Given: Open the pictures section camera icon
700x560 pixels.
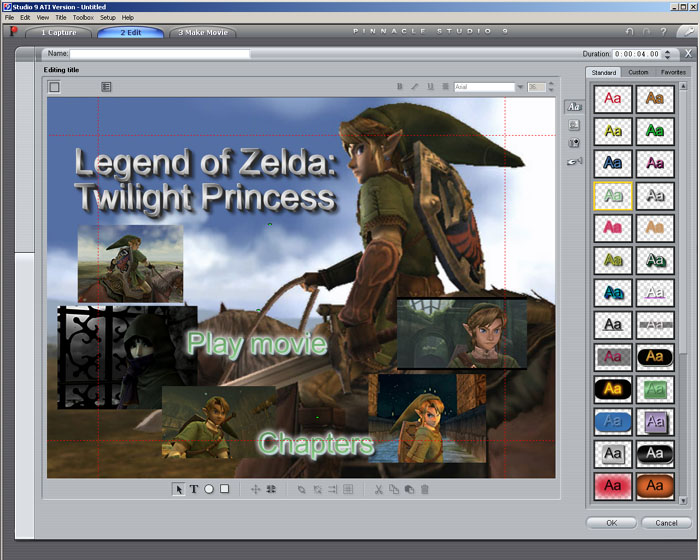Looking at the screenshot, I should [x=574, y=143].
